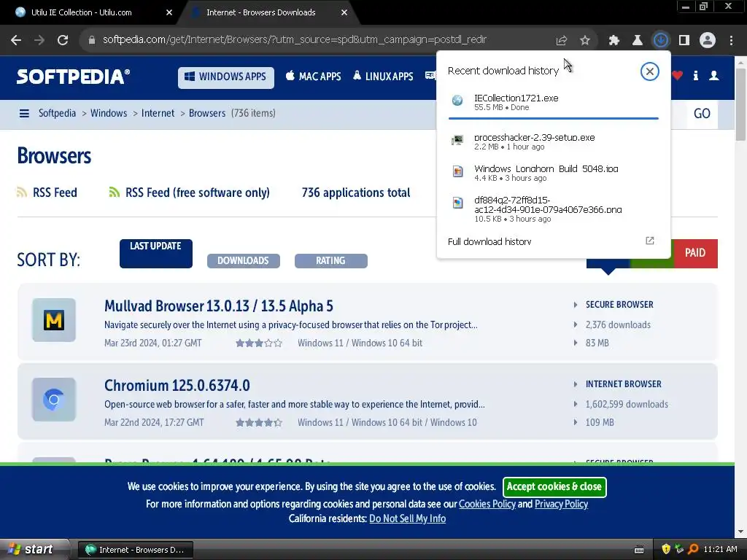The width and height of the screenshot is (747, 560).
Task: Click the external-link icon beside Full download history
Action: tap(649, 241)
